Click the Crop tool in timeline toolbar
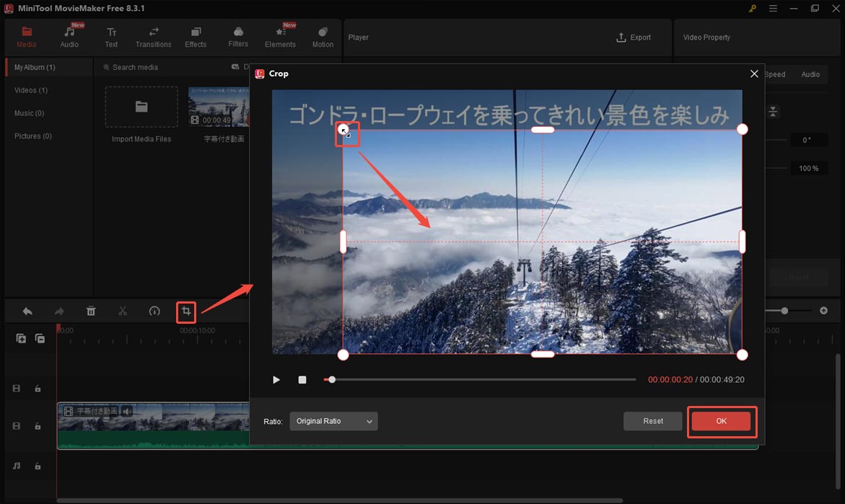The width and height of the screenshot is (845, 504). 186,311
